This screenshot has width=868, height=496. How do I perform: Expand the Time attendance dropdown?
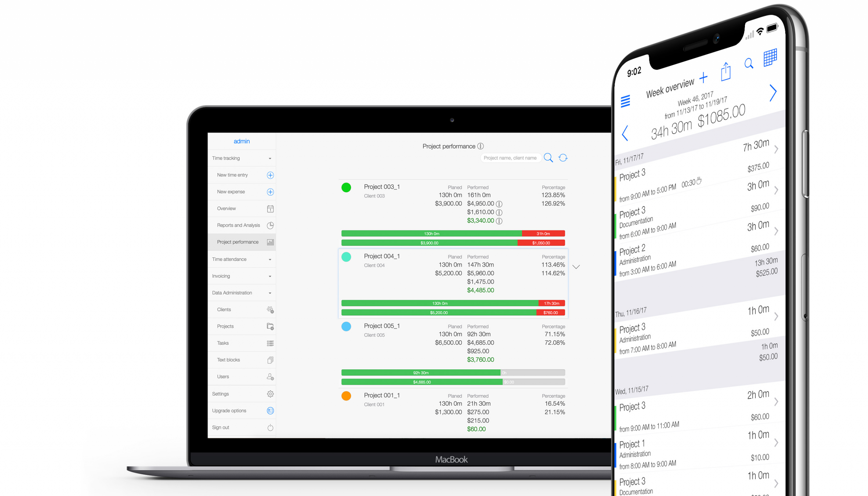pyautogui.click(x=241, y=259)
